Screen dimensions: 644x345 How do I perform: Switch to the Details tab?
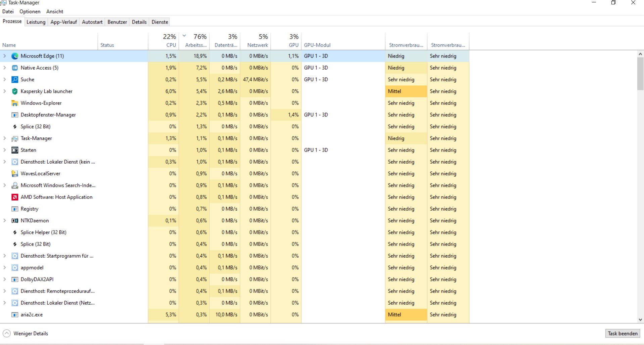(139, 22)
